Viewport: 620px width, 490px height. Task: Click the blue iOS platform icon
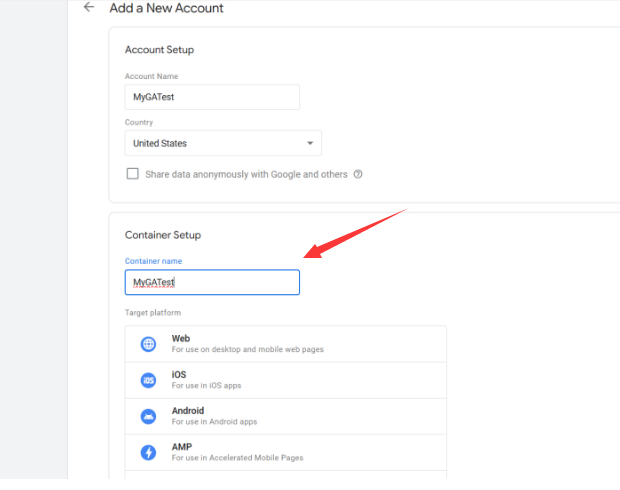(x=148, y=380)
